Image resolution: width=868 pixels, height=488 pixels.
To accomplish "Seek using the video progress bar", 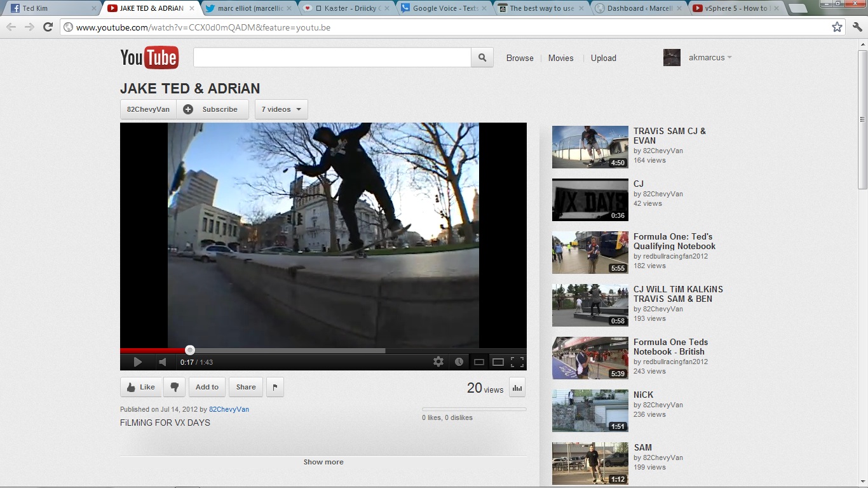I will click(x=286, y=350).
